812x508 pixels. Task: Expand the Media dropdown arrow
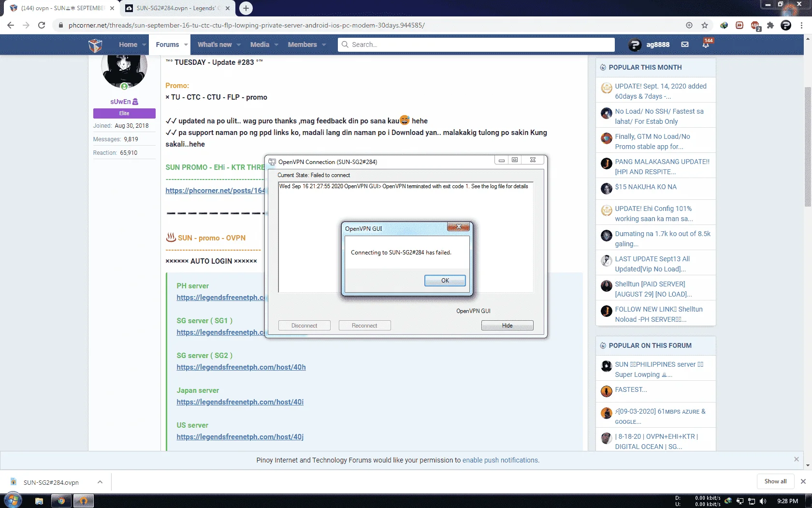click(x=276, y=45)
